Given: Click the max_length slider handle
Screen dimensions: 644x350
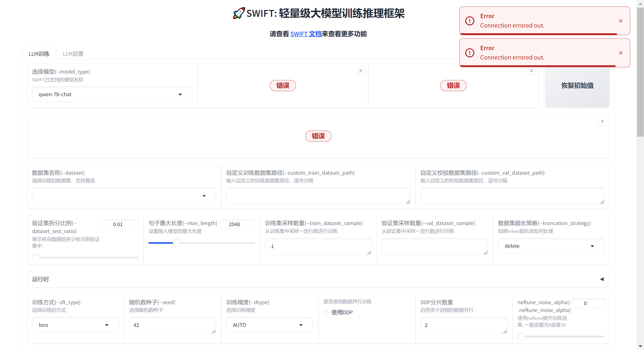Looking at the screenshot, I should [x=177, y=243].
